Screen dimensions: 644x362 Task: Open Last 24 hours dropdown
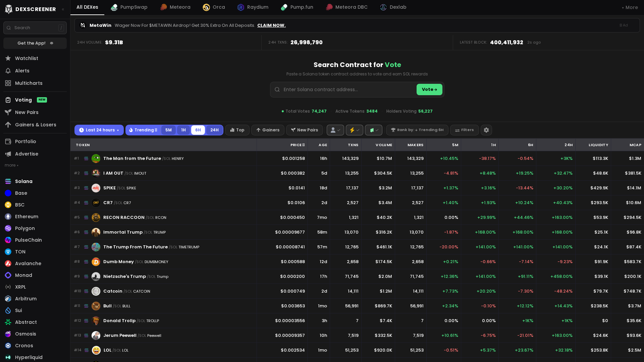(99, 130)
